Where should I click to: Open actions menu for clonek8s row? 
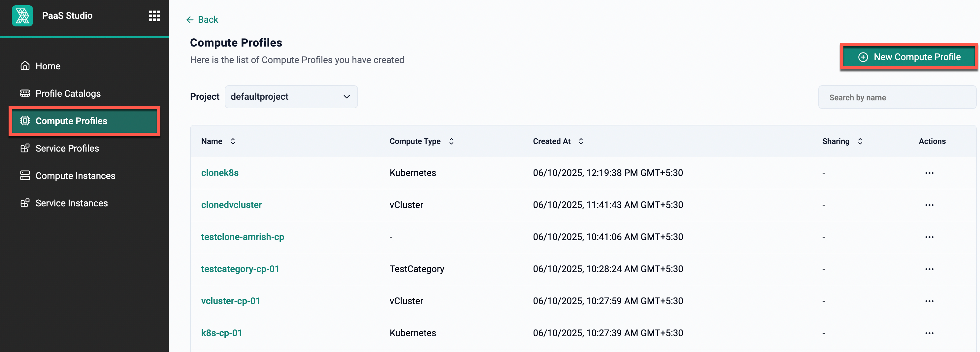click(x=929, y=173)
